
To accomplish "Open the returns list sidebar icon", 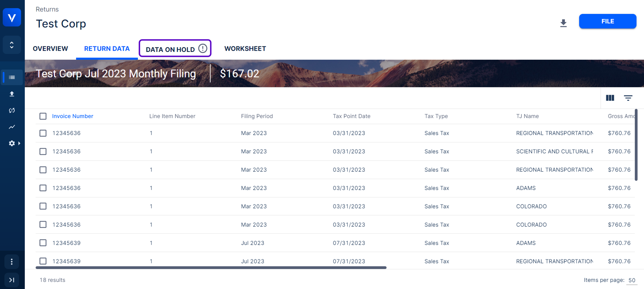I will pyautogui.click(x=12, y=77).
